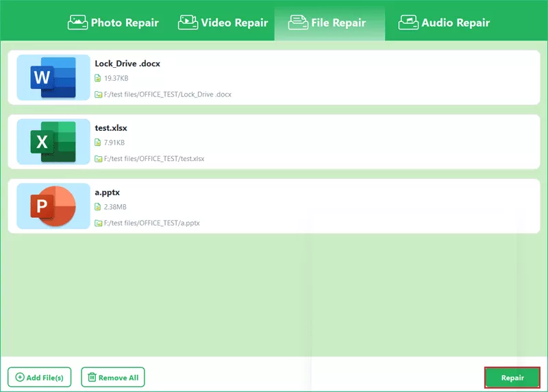
Task: Click the file size icon next to 19.37KB
Action: pyautogui.click(x=98, y=78)
